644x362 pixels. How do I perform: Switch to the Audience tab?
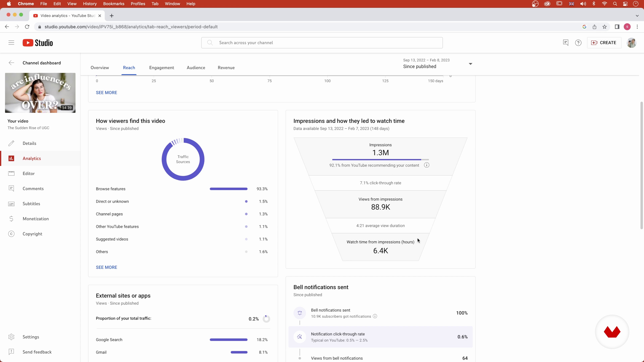tap(196, 68)
